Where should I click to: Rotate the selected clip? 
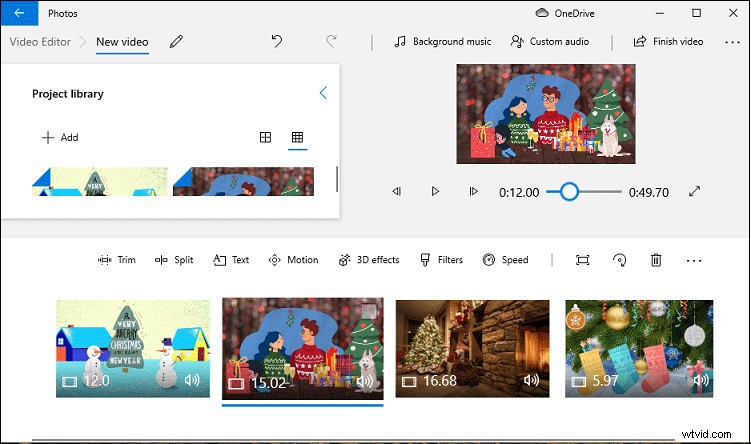click(x=619, y=260)
